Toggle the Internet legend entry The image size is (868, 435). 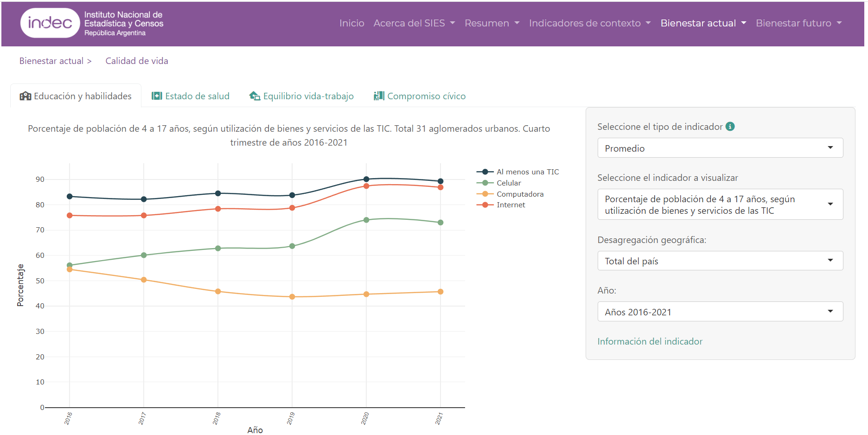coord(511,205)
